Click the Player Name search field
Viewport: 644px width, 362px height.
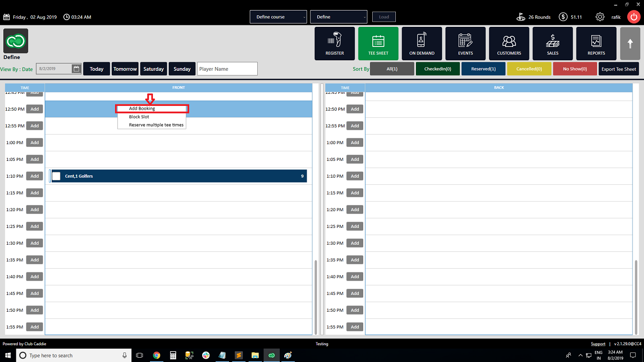click(x=227, y=69)
